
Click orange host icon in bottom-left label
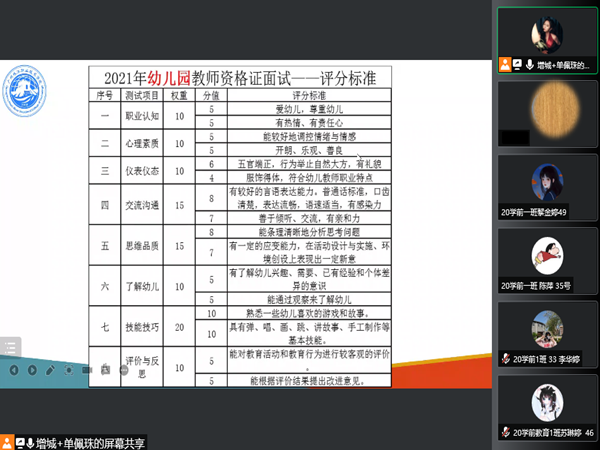click(x=6, y=441)
